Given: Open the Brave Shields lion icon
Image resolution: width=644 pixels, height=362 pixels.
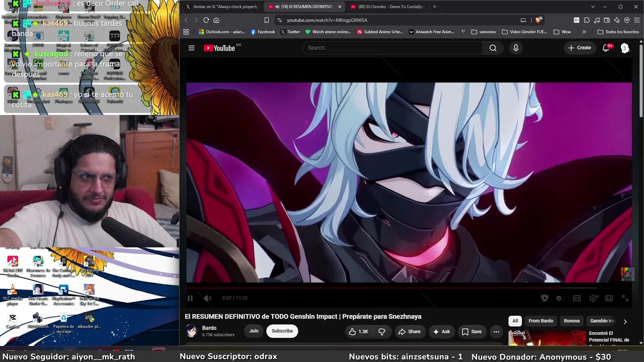Looking at the screenshot, I should [x=538, y=20].
